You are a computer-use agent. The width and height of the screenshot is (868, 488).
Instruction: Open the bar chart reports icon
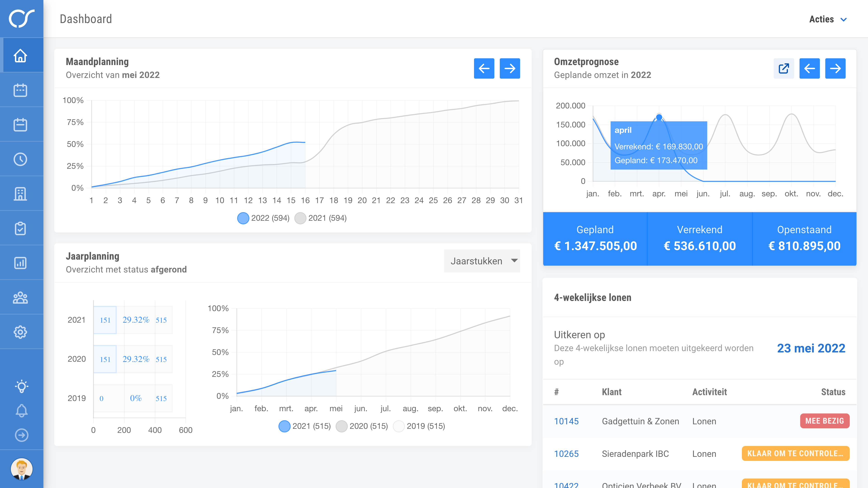(x=21, y=263)
